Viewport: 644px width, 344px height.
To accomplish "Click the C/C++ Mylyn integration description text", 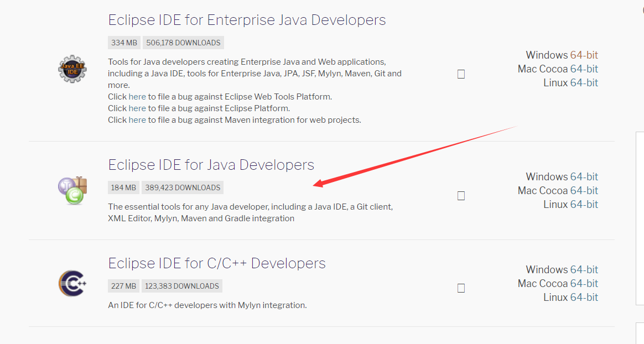I will point(207,305).
